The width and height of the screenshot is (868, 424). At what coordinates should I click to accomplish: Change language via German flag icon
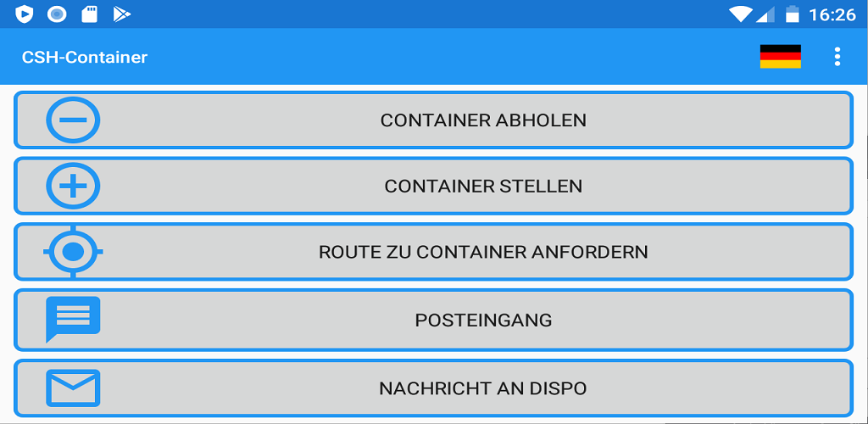pyautogui.click(x=781, y=57)
